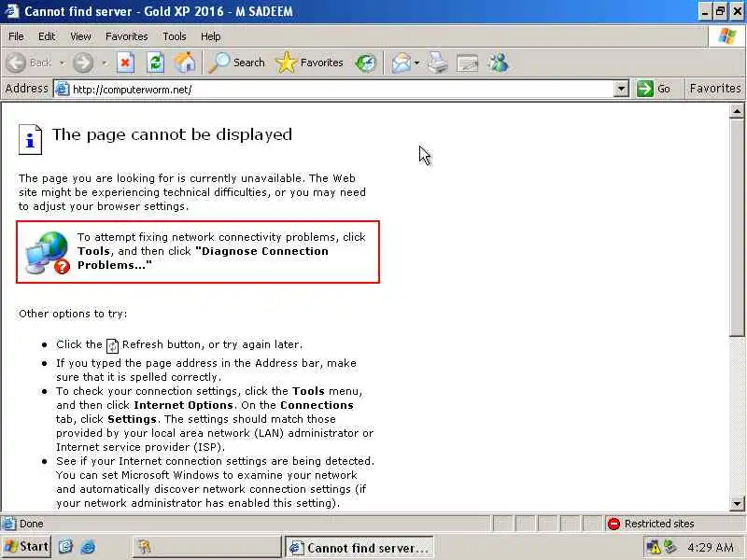747x560 pixels.
Task: Open the Edit menu
Action: 47,36
